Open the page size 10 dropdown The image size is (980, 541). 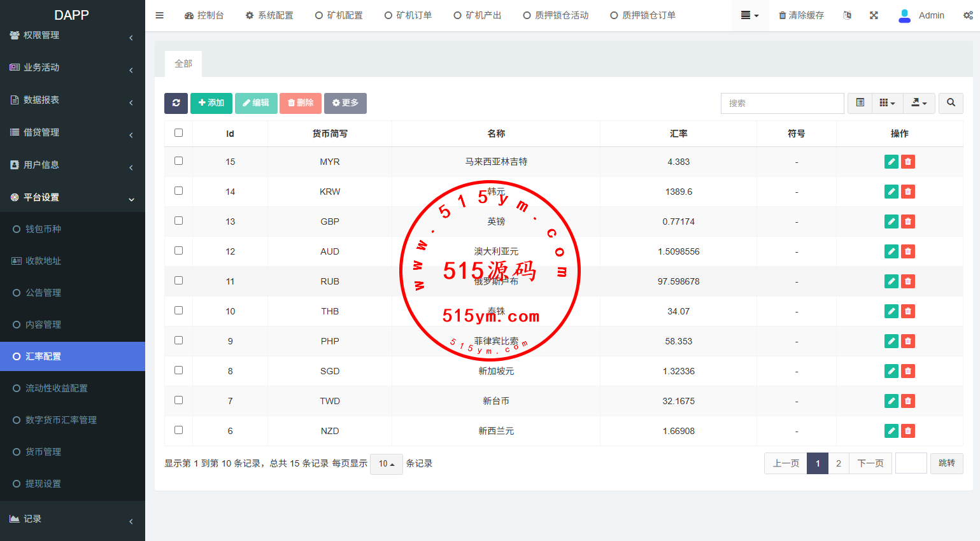[386, 464]
